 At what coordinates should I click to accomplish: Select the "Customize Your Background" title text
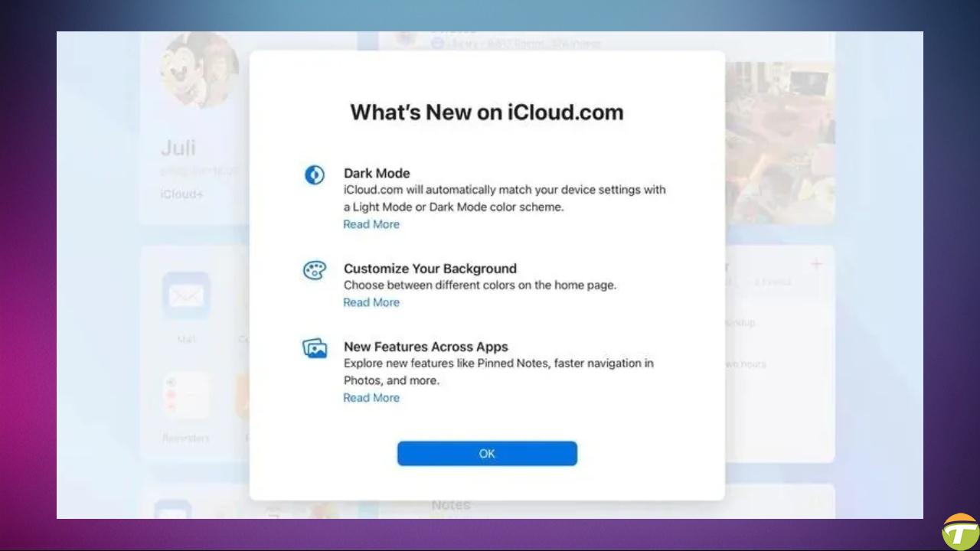(430, 269)
